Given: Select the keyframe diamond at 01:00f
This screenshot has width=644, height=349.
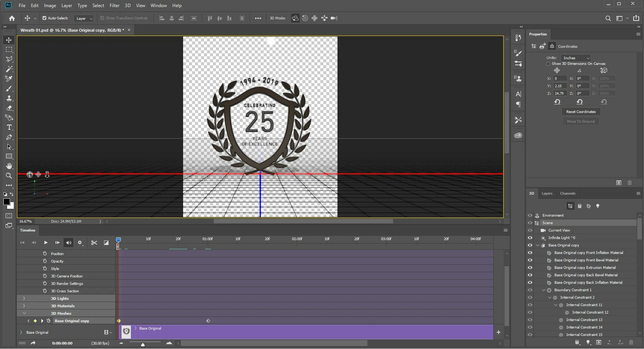Looking at the screenshot, I should (x=208, y=321).
